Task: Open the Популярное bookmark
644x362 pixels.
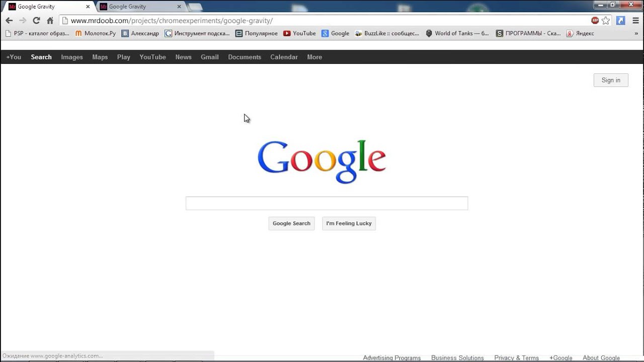Action: pyautogui.click(x=257, y=33)
